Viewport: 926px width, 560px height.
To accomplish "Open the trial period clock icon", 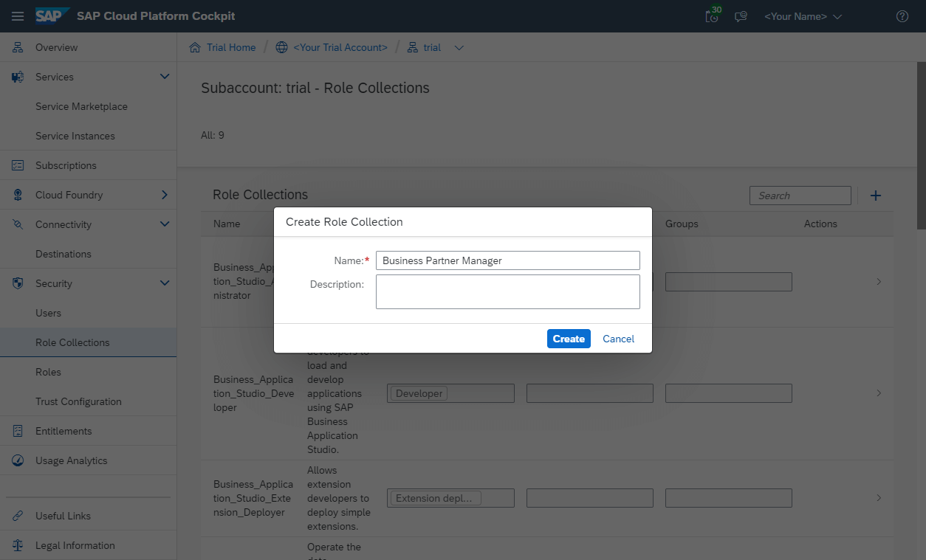I will (713, 15).
